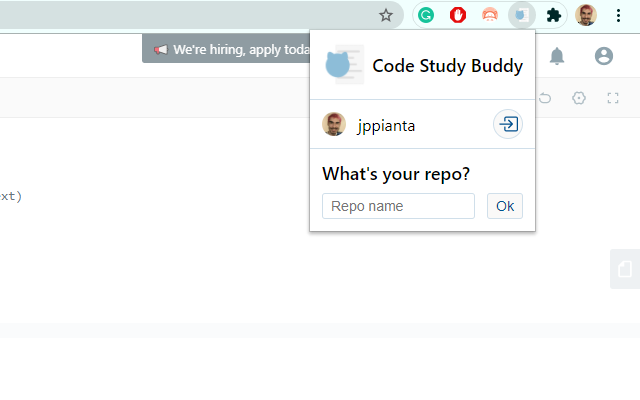This screenshot has width=640, height=400.
Task: Click the logout icon next to jppianta
Action: coord(508,125)
